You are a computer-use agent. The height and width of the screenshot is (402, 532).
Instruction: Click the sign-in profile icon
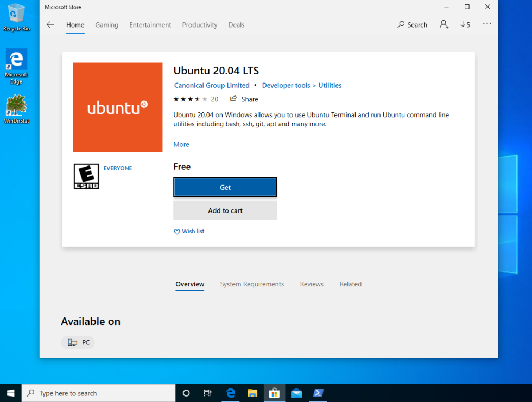click(x=444, y=24)
